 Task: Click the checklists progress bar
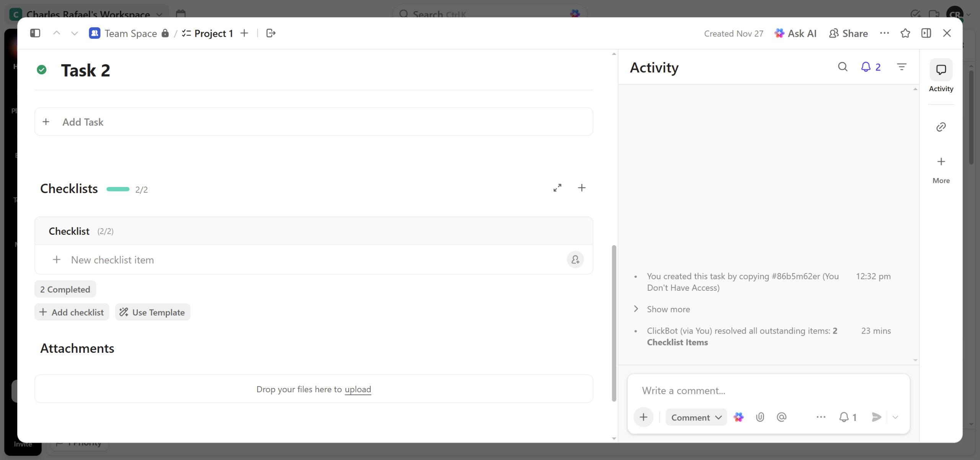pyautogui.click(x=118, y=189)
